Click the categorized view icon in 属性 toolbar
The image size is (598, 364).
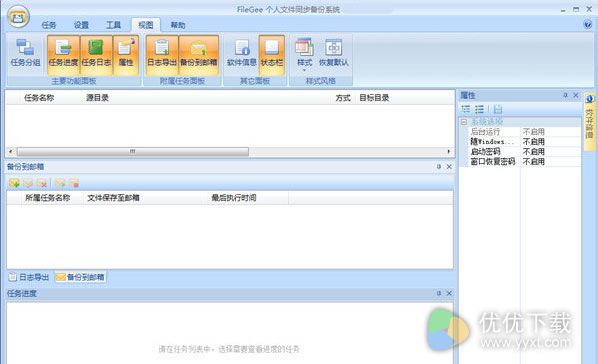[466, 109]
